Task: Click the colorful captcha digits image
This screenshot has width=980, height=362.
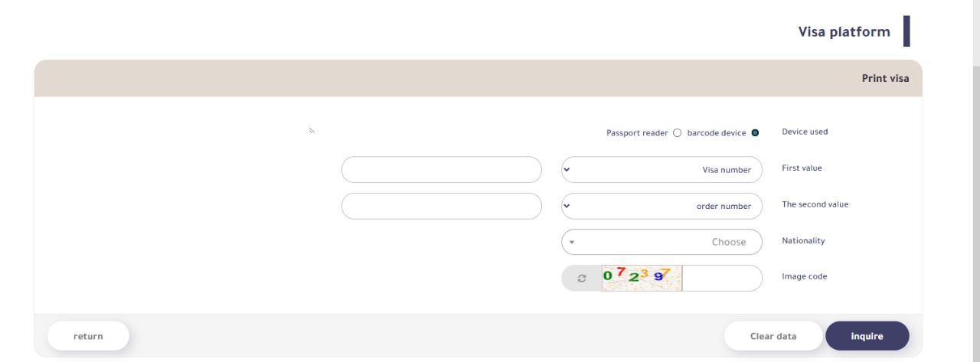Action: [642, 279]
